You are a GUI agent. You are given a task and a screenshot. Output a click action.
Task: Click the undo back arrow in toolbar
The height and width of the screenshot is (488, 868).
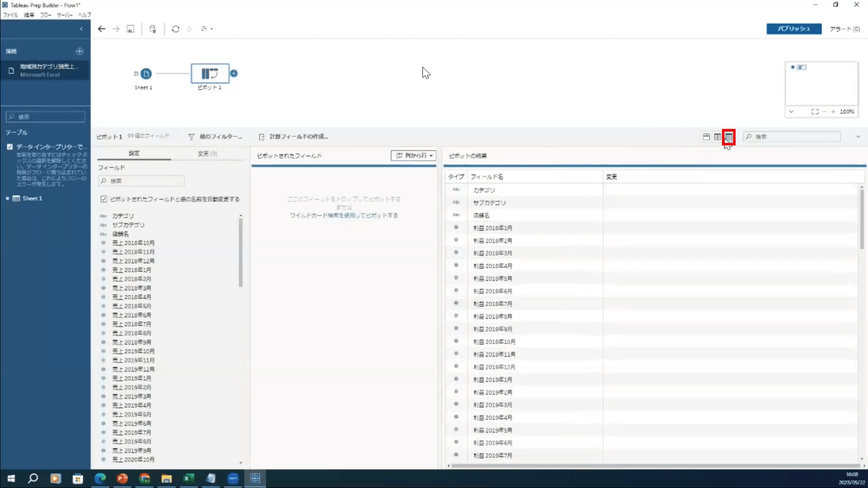101,29
